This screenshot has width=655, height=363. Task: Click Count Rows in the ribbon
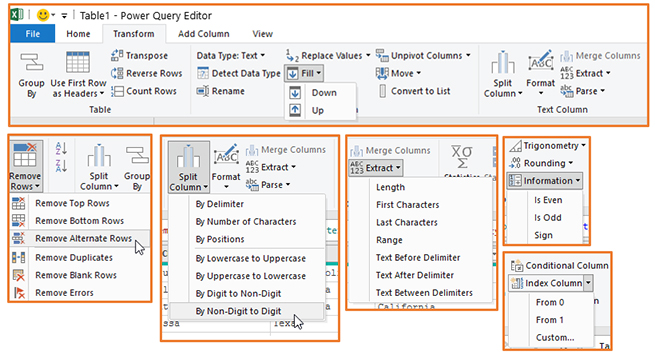[144, 91]
